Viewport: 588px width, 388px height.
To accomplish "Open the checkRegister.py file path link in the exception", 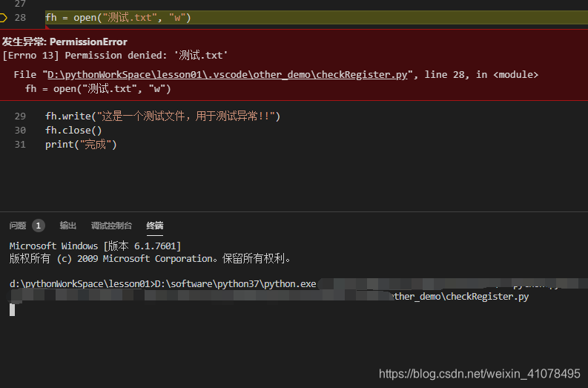I will [x=227, y=75].
